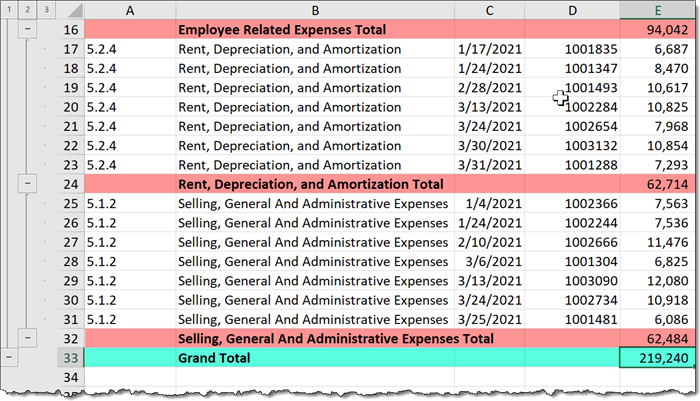Click the date cell 1/17/2021
The image size is (700, 401).
(489, 49)
